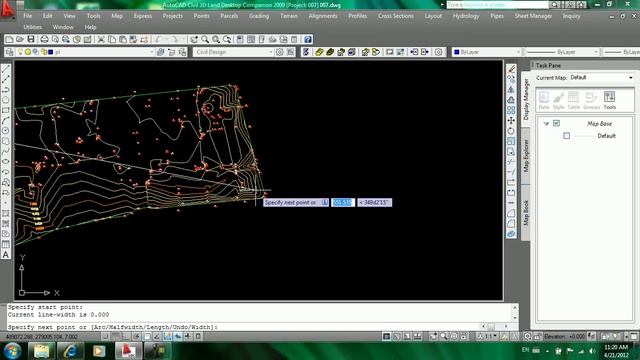The width and height of the screenshot is (640, 360).
Task: Toggle Snap mode in status bar
Action: pos(105,336)
